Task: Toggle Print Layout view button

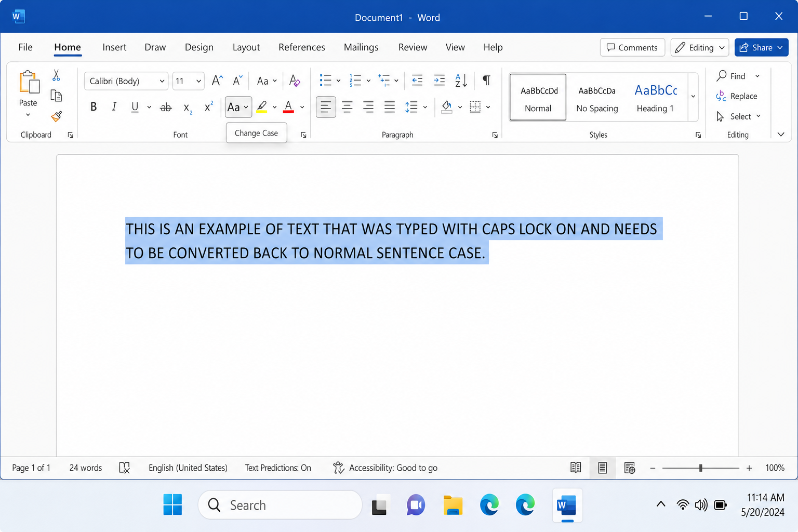Action: [x=603, y=468]
